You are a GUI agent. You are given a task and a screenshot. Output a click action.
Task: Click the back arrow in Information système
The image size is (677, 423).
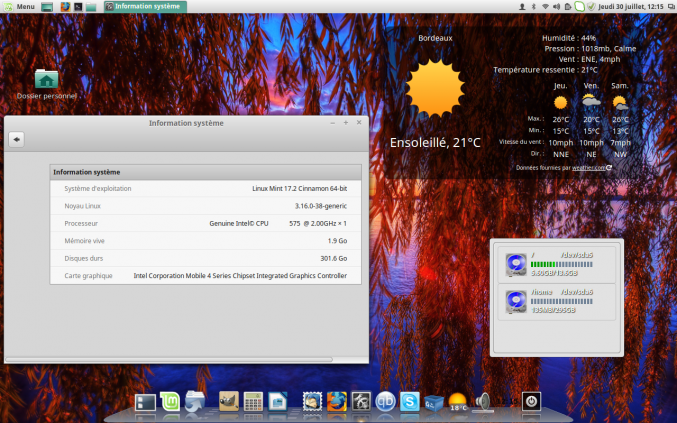pos(17,139)
